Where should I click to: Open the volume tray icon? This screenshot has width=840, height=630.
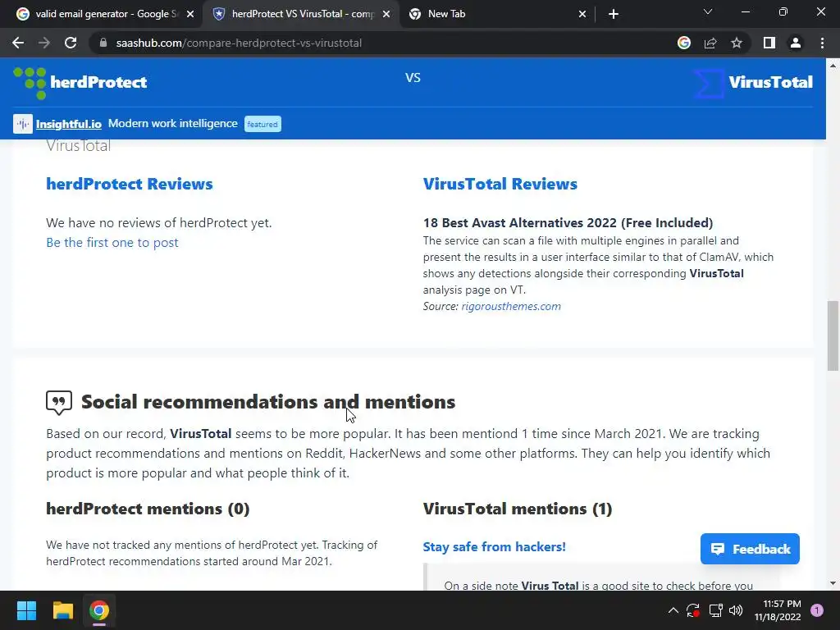(736, 610)
